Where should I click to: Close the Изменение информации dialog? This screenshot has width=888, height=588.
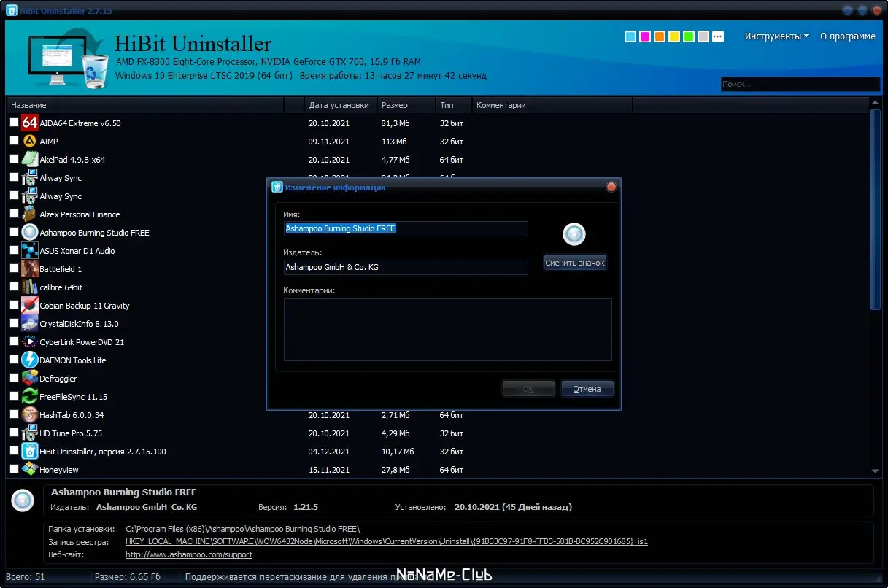pos(611,187)
